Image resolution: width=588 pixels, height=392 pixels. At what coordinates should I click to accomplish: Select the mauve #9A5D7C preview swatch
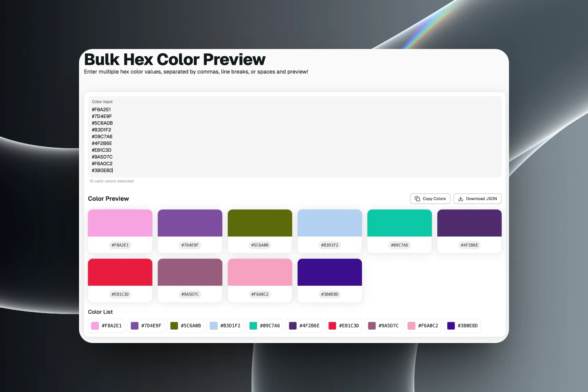[x=190, y=272]
